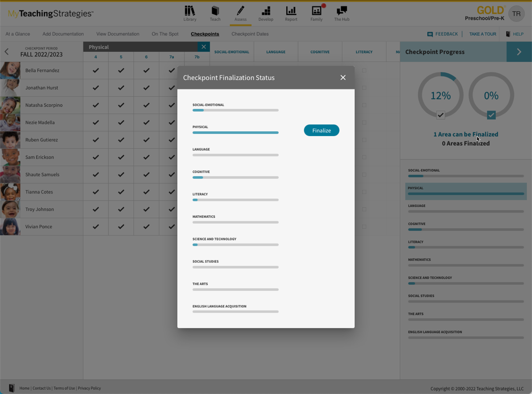Close the Checkpoint Finalization Status dialog

343,78
